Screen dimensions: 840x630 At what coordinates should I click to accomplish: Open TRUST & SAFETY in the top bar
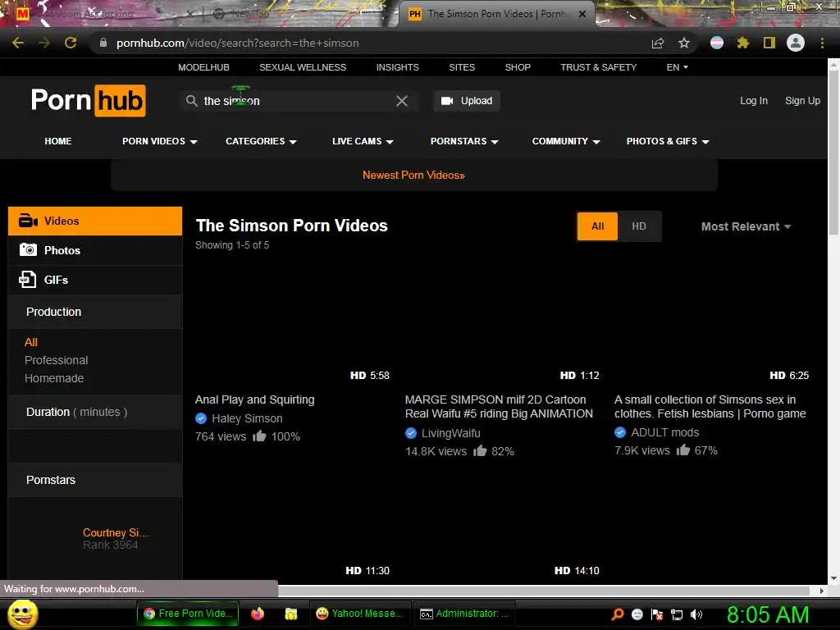[x=598, y=67]
